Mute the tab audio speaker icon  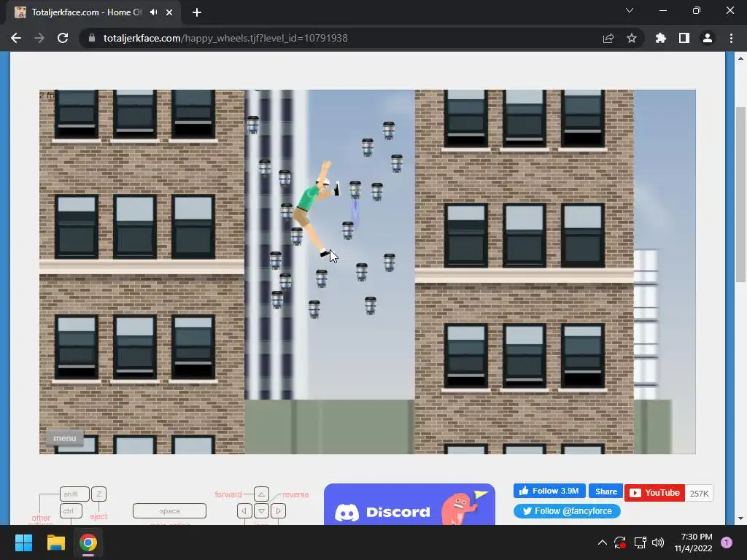(153, 12)
